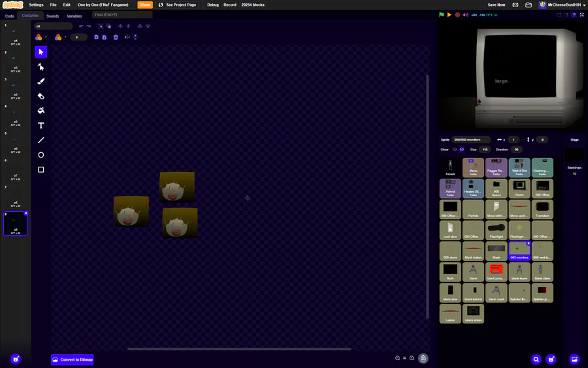This screenshot has height=368, width=588.
Task: Open the outline color dropdown
Action: click(65, 37)
